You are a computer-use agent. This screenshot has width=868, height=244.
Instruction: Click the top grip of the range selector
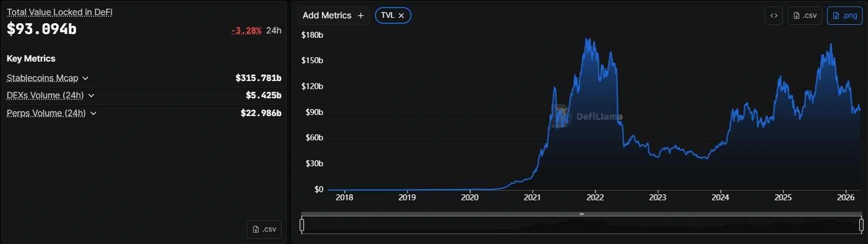point(582,214)
